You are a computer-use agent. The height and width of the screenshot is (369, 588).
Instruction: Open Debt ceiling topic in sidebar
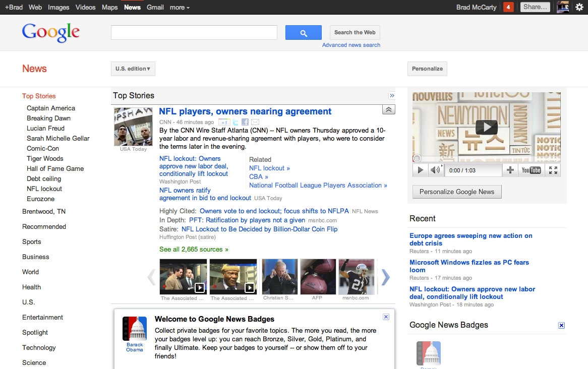coord(44,179)
